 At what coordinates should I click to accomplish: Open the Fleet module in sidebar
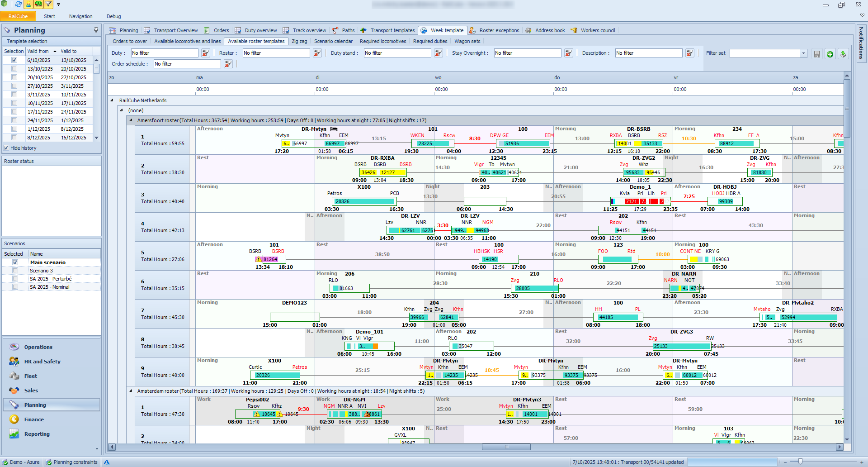[x=30, y=376]
